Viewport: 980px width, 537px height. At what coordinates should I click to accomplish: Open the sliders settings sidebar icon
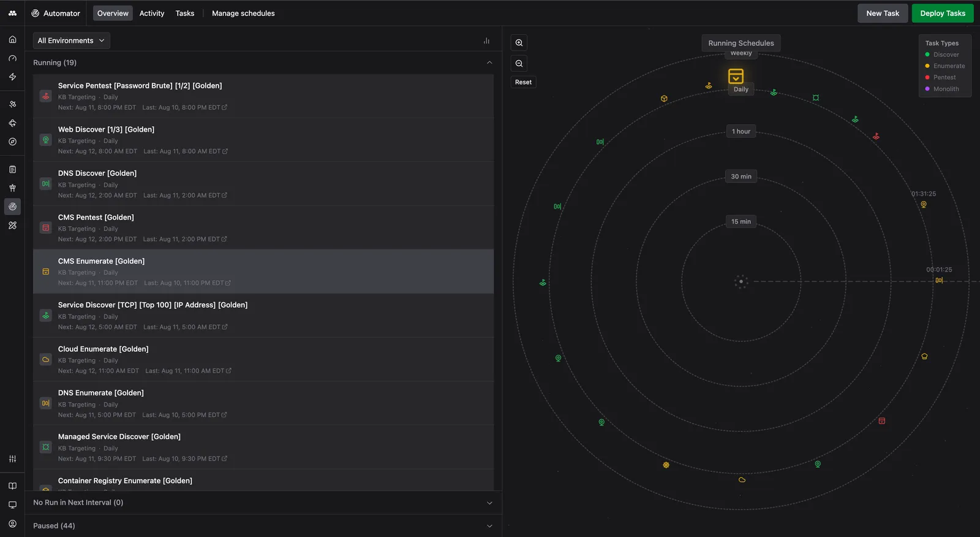click(x=12, y=459)
